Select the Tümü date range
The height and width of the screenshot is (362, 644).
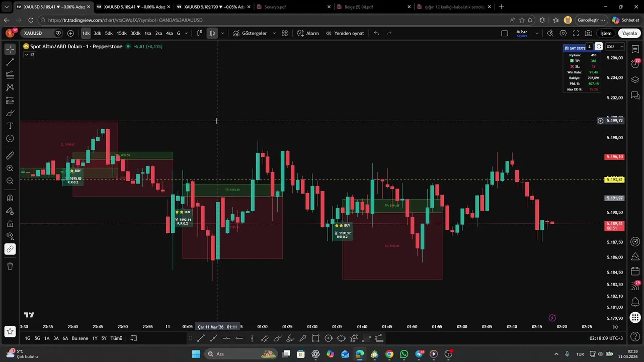click(116, 338)
